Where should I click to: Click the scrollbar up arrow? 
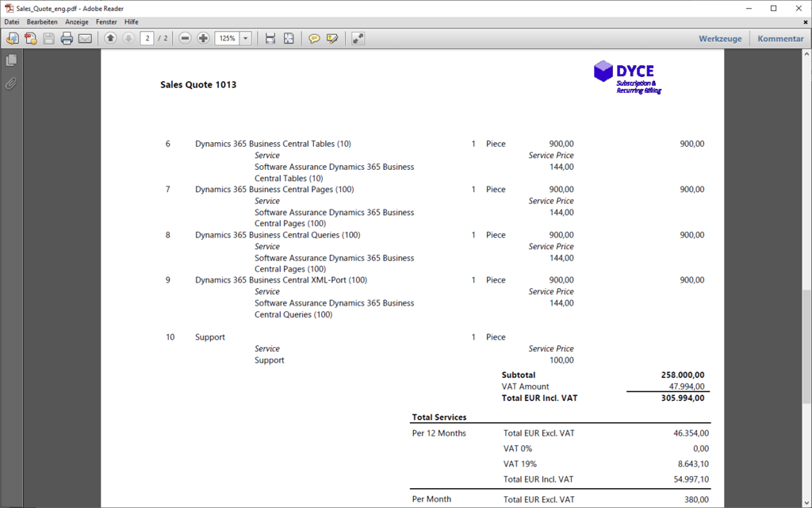806,53
